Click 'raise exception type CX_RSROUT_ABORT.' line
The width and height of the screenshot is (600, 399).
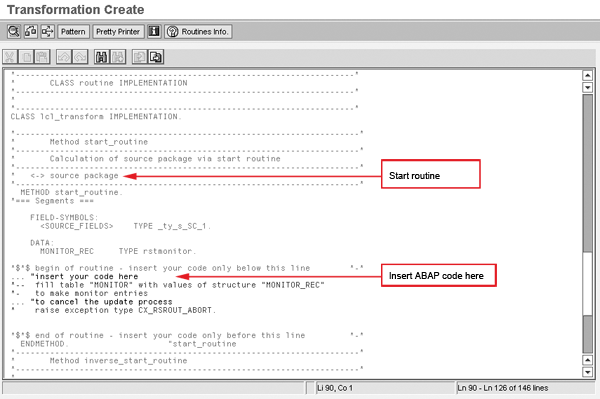point(125,310)
